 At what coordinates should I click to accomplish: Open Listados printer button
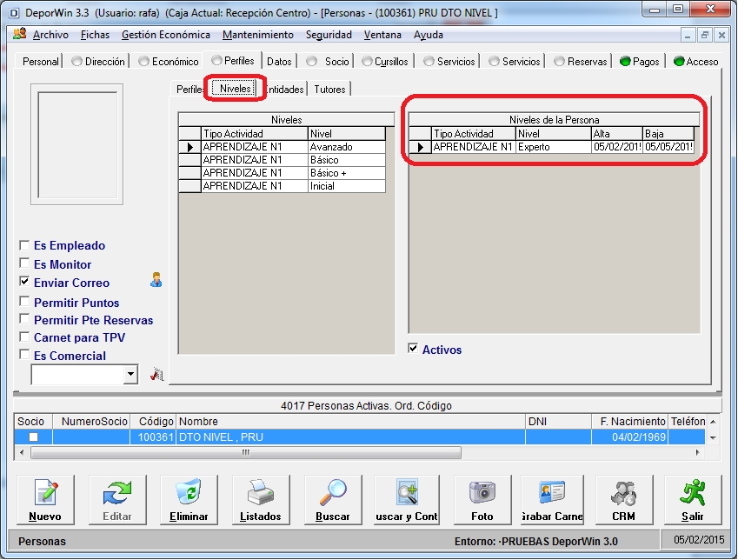click(x=261, y=500)
